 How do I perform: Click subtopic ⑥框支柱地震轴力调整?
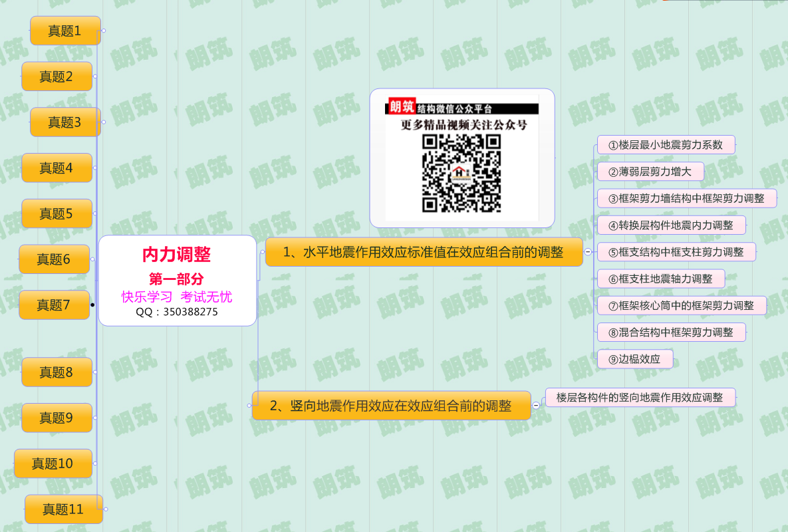[660, 279]
